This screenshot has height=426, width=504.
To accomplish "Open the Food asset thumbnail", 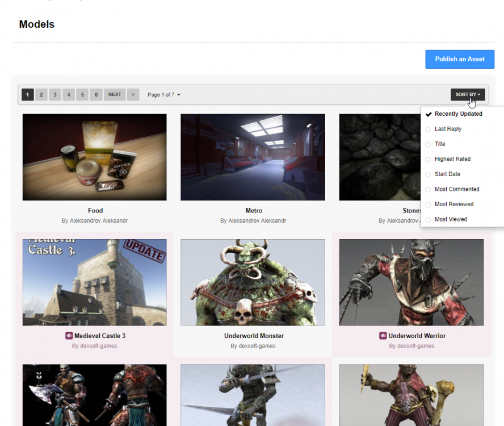I will pos(95,157).
